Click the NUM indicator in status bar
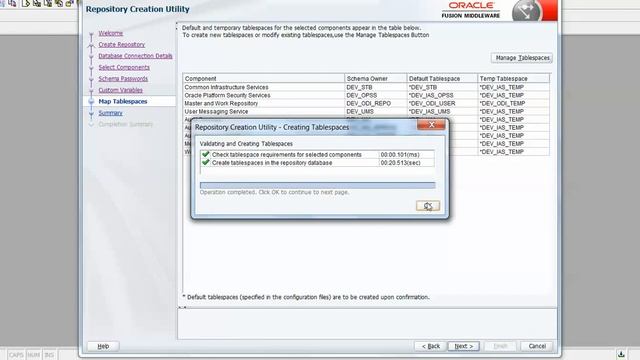This screenshot has width=640, height=360. 33,355
